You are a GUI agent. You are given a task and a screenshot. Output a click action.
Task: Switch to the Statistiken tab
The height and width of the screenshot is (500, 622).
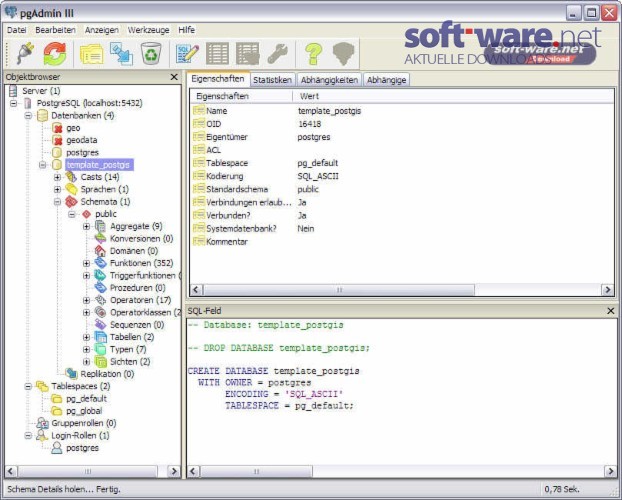click(272, 80)
